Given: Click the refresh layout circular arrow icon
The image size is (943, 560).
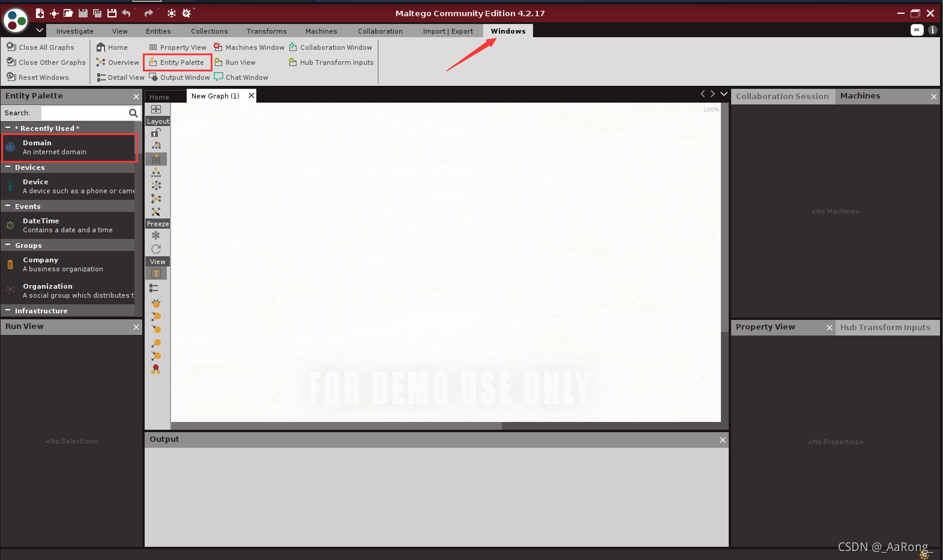Looking at the screenshot, I should coord(156,249).
